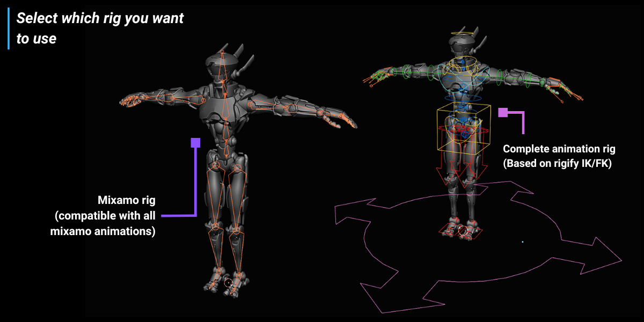This screenshot has width=644, height=322.
Task: Click the 'Select which rig you want to use' heading
Action: (x=100, y=28)
